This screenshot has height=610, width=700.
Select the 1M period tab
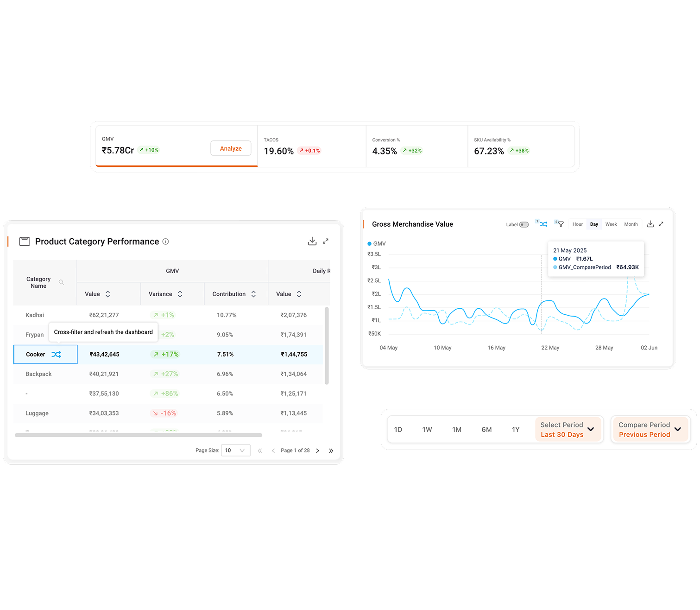[x=457, y=430]
